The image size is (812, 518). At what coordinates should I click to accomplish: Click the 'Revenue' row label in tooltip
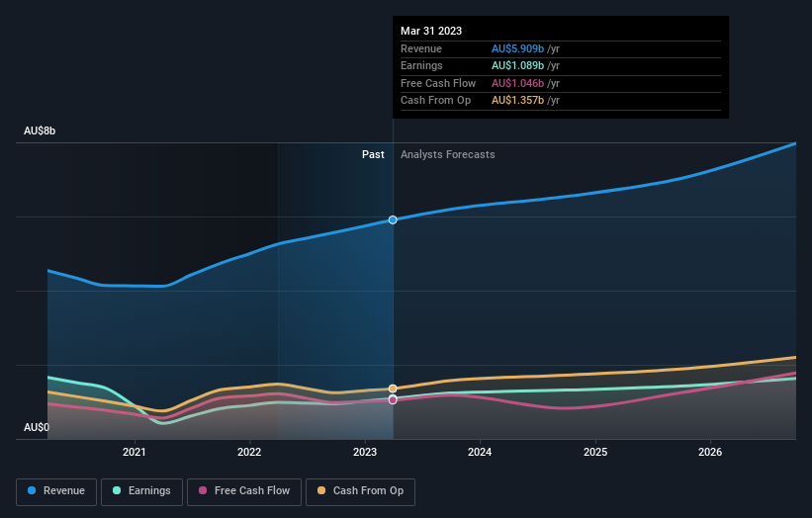pyautogui.click(x=421, y=48)
